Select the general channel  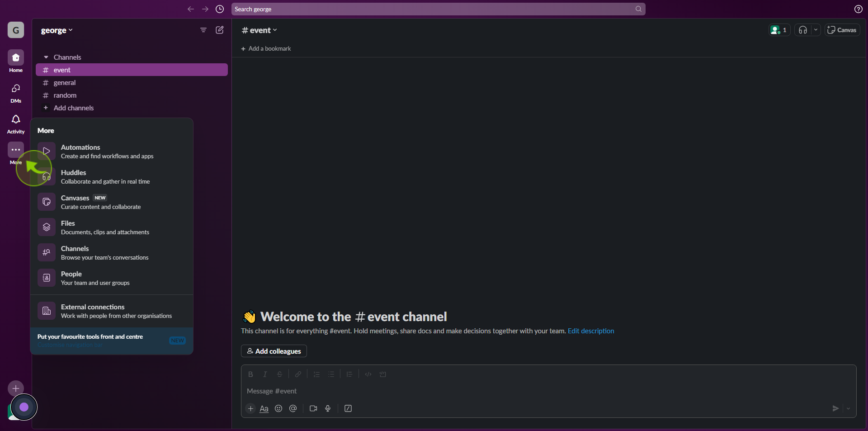(x=132, y=82)
